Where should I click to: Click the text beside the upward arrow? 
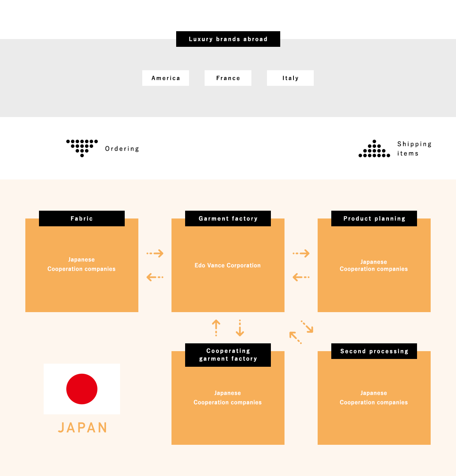[x=414, y=149]
